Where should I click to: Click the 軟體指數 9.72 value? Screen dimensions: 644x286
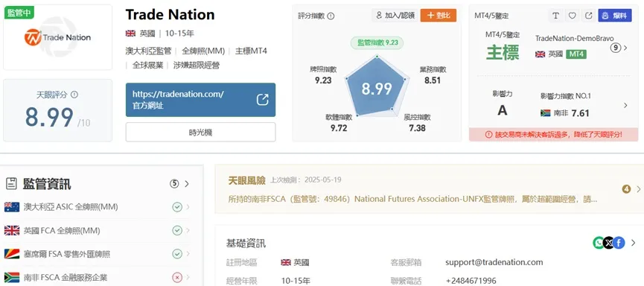coord(339,128)
